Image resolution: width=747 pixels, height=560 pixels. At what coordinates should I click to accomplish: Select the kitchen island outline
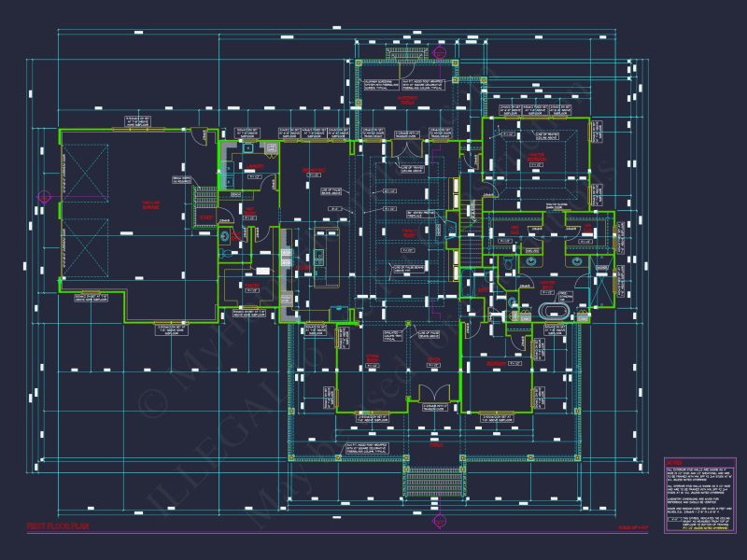point(328,258)
